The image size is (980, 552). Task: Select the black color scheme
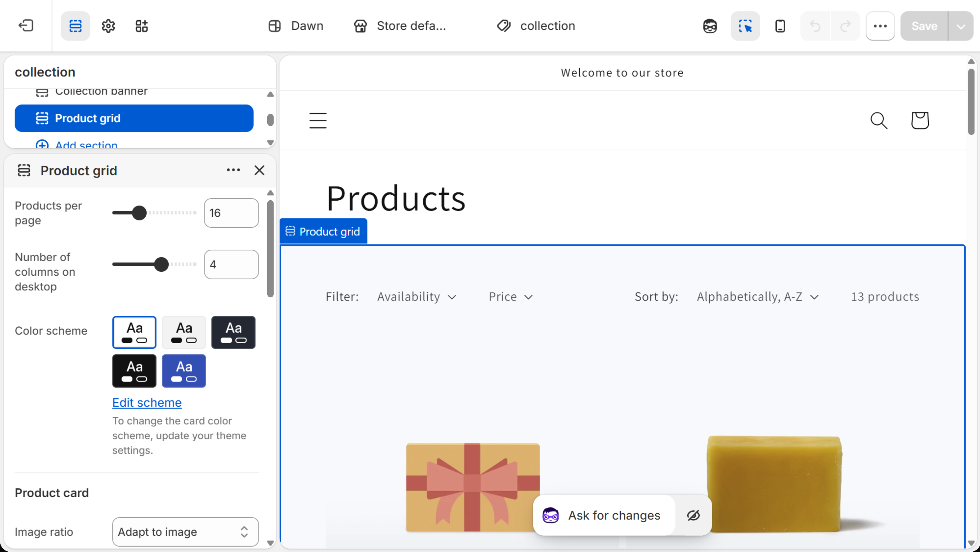pyautogui.click(x=134, y=371)
